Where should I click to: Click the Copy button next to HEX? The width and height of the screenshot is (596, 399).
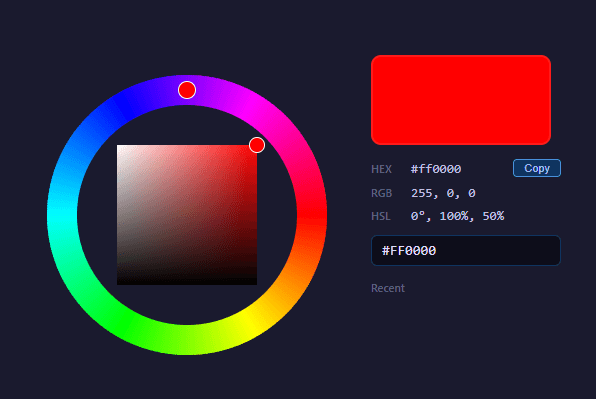pos(537,168)
